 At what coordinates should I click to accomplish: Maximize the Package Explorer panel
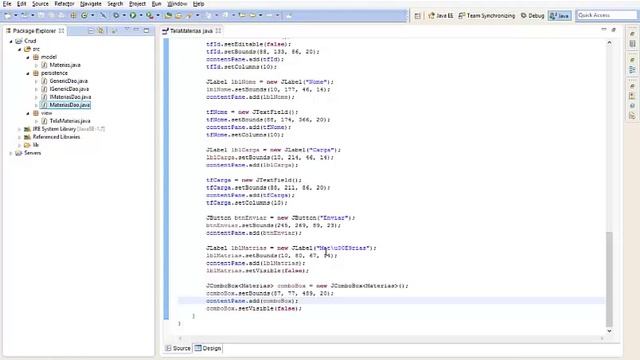(146, 30)
